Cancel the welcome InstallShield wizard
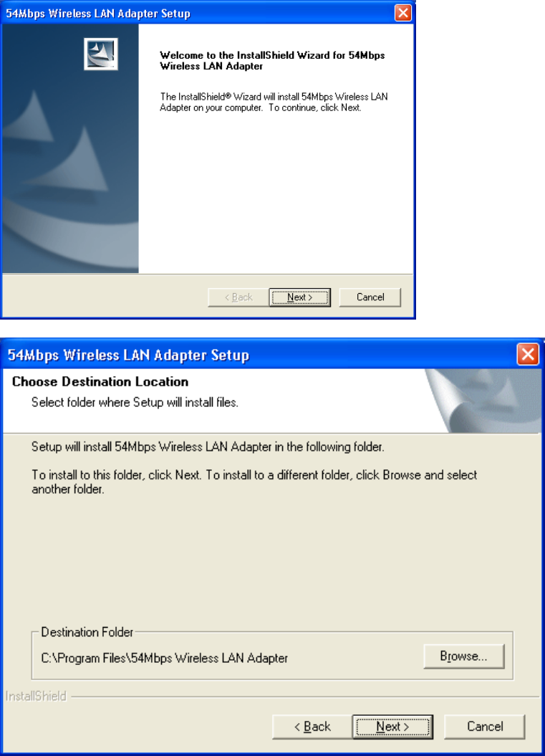545x756 pixels. click(370, 297)
